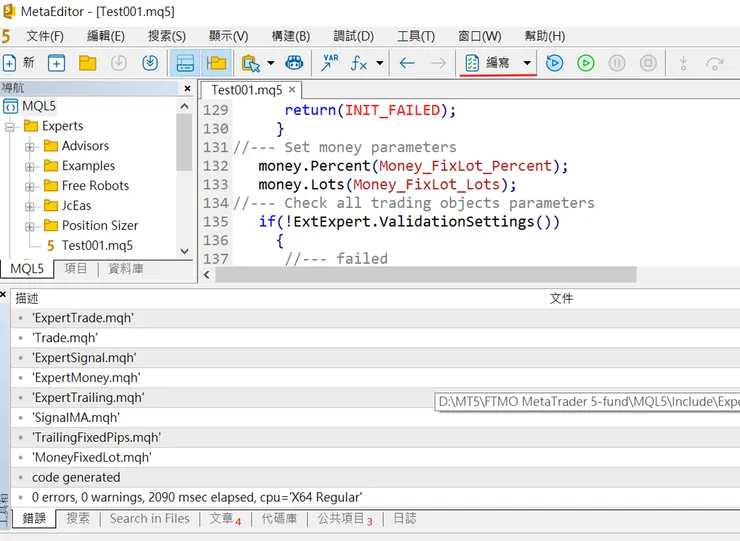The image size is (740, 541).
Task: Start debugging on real data play icon
Action: point(554,63)
